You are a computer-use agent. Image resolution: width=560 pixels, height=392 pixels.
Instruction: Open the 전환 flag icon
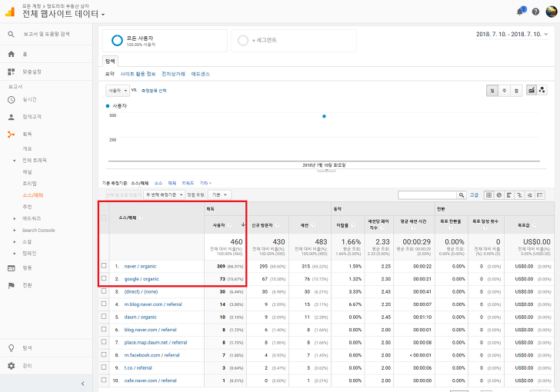(11, 285)
